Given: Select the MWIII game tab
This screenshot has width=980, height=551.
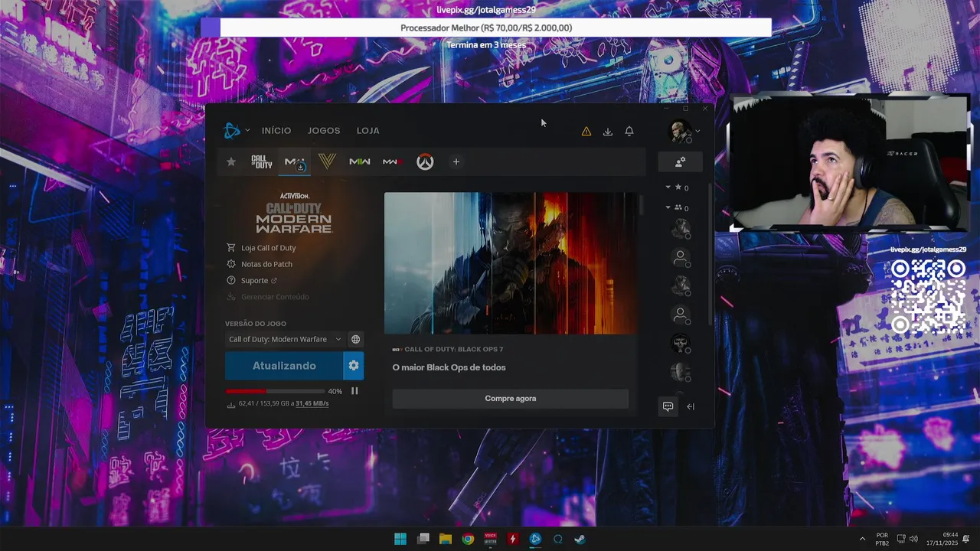Looking at the screenshot, I should click(x=392, y=161).
